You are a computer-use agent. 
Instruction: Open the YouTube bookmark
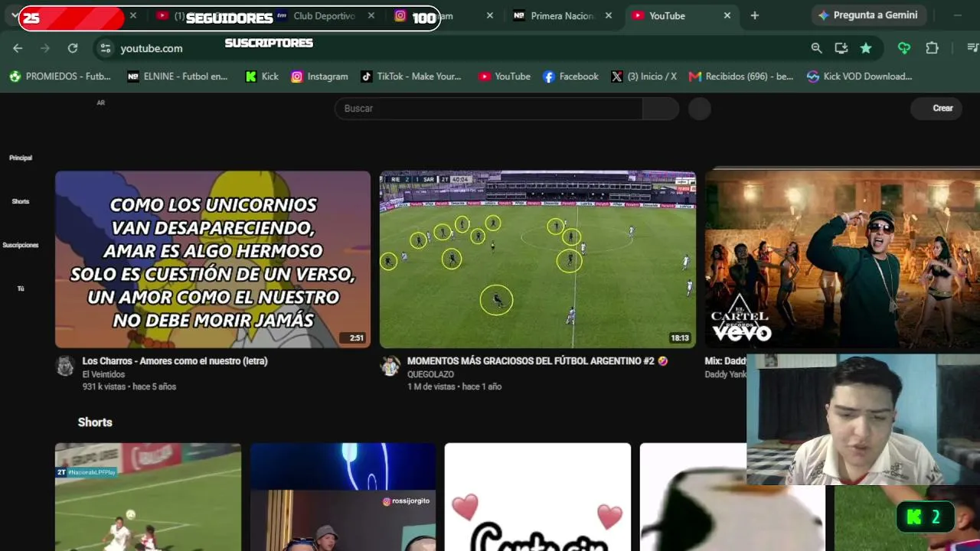point(505,77)
